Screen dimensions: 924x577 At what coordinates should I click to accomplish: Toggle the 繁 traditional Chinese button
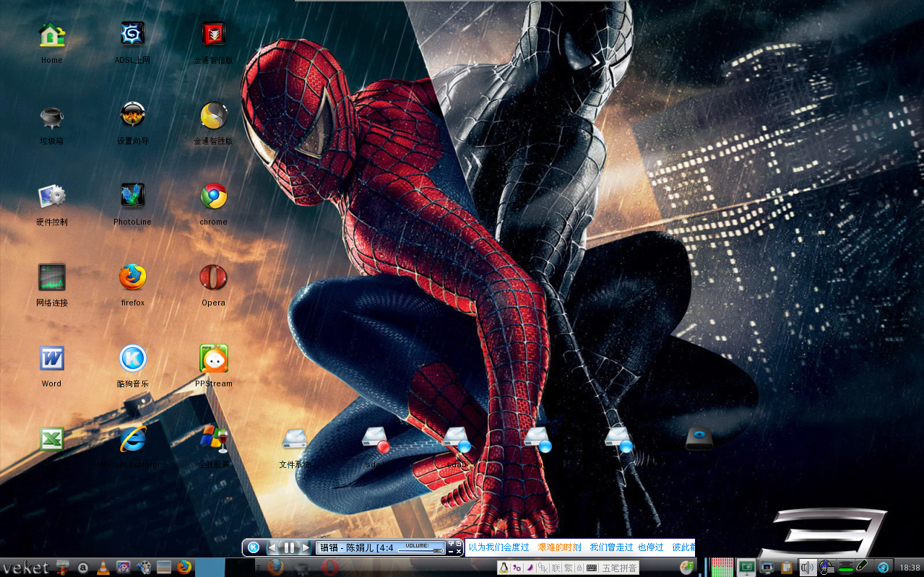coord(569,568)
